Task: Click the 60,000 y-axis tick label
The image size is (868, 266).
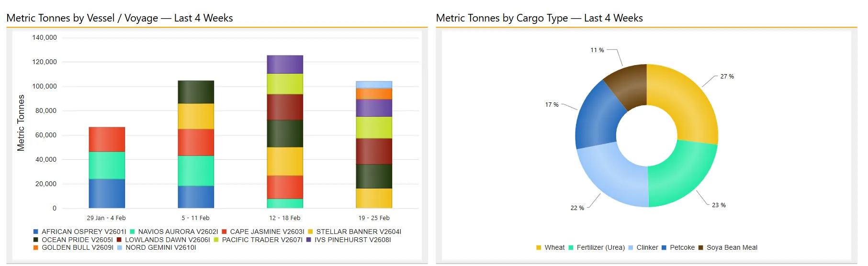Action: point(46,135)
